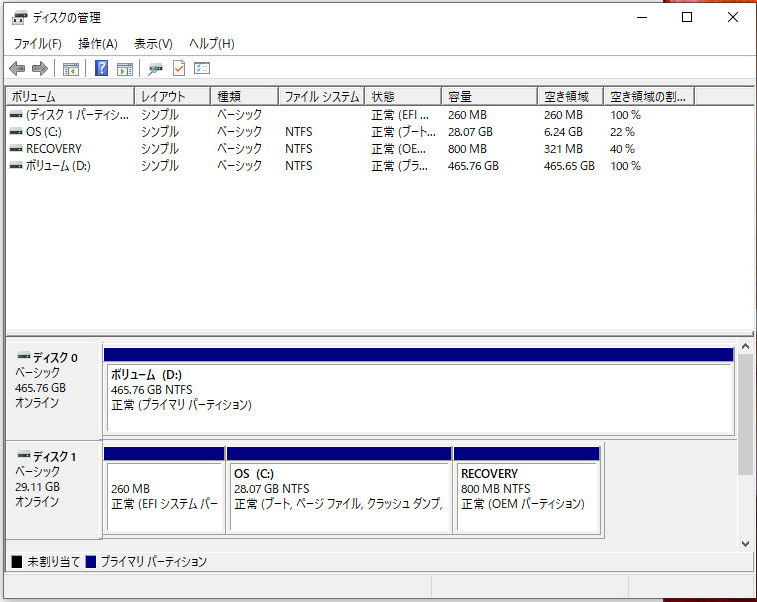The width and height of the screenshot is (757, 602).
Task: Select the drive icon of ボリューム (D:) row
Action: coord(16,166)
